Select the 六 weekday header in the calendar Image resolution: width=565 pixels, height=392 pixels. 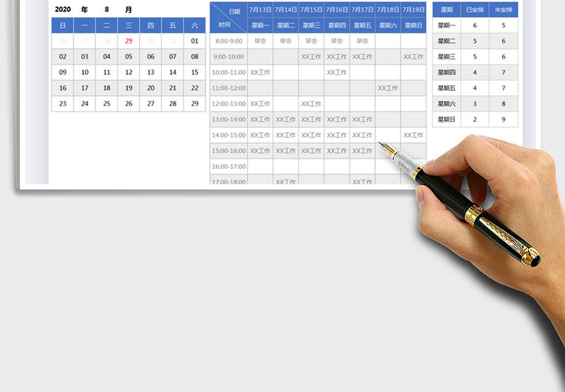coord(194,25)
